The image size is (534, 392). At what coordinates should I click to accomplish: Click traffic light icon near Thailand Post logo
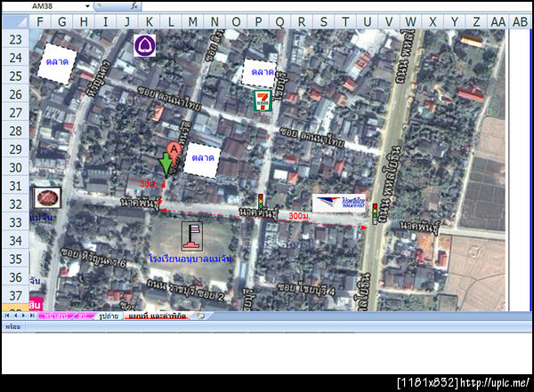coord(375,214)
